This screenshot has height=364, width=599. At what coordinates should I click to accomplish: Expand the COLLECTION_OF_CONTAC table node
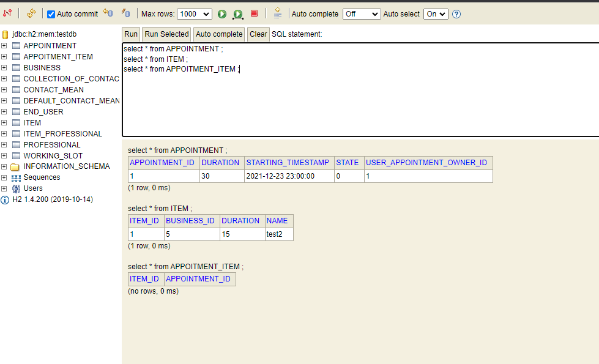pos(4,79)
